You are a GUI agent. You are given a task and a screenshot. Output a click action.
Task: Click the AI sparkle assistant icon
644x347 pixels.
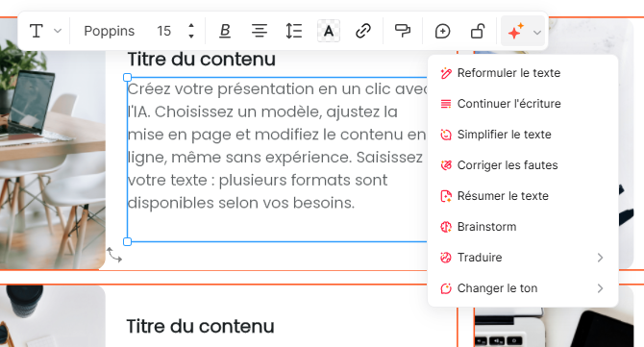pyautogui.click(x=516, y=31)
